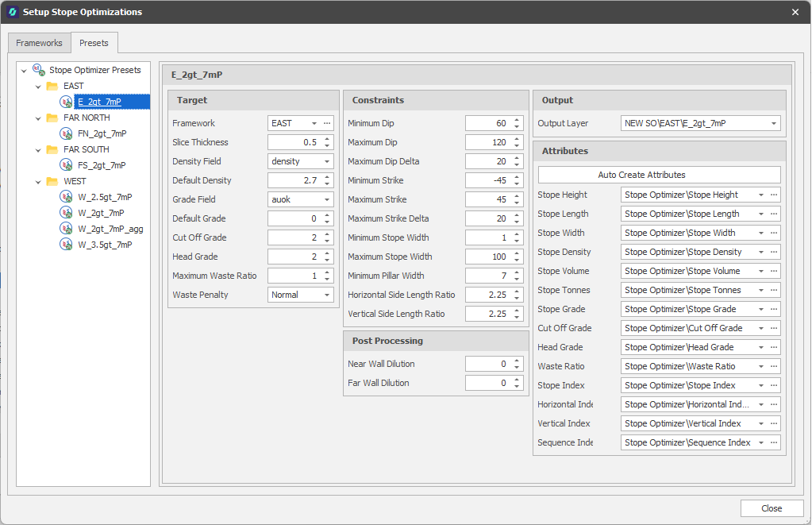
Task: Collapse the WEST folder in tree
Action: (38, 181)
